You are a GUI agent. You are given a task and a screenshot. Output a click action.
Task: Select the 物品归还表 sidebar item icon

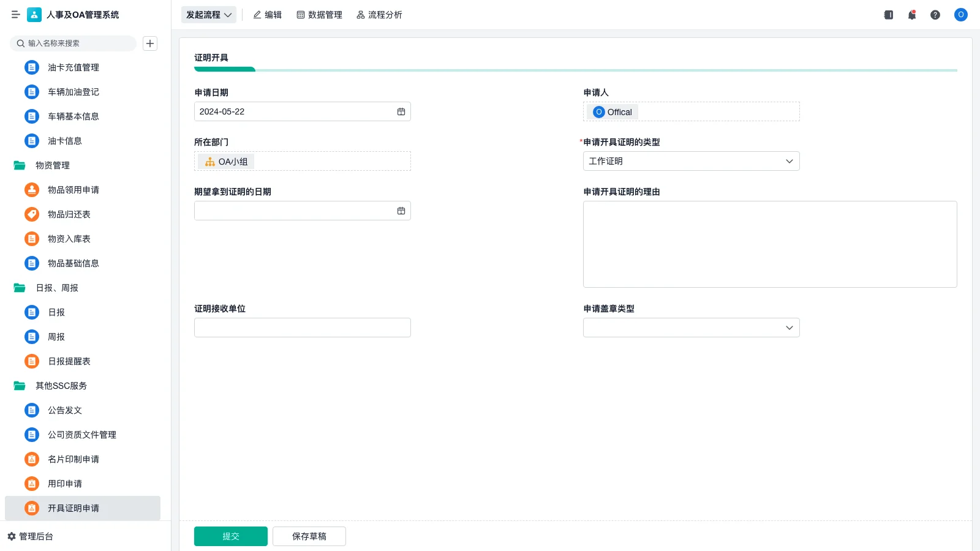[x=31, y=214]
